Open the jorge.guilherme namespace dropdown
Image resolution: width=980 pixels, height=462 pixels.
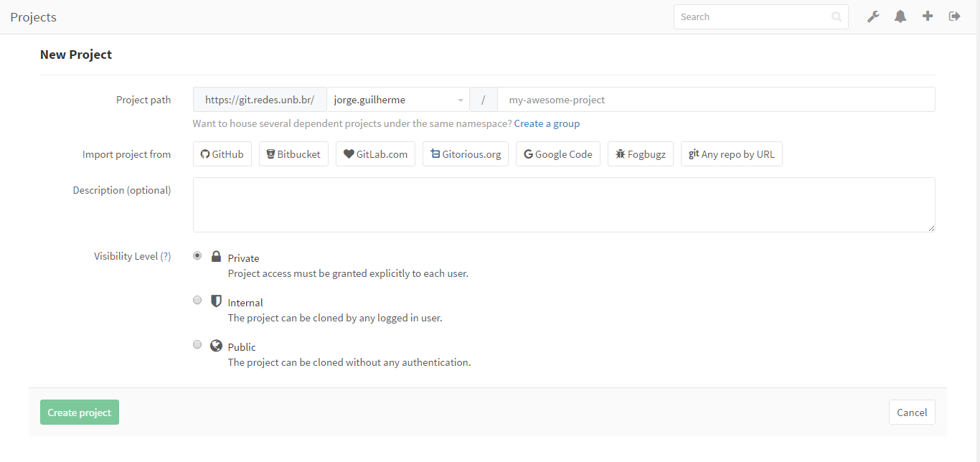pyautogui.click(x=397, y=100)
